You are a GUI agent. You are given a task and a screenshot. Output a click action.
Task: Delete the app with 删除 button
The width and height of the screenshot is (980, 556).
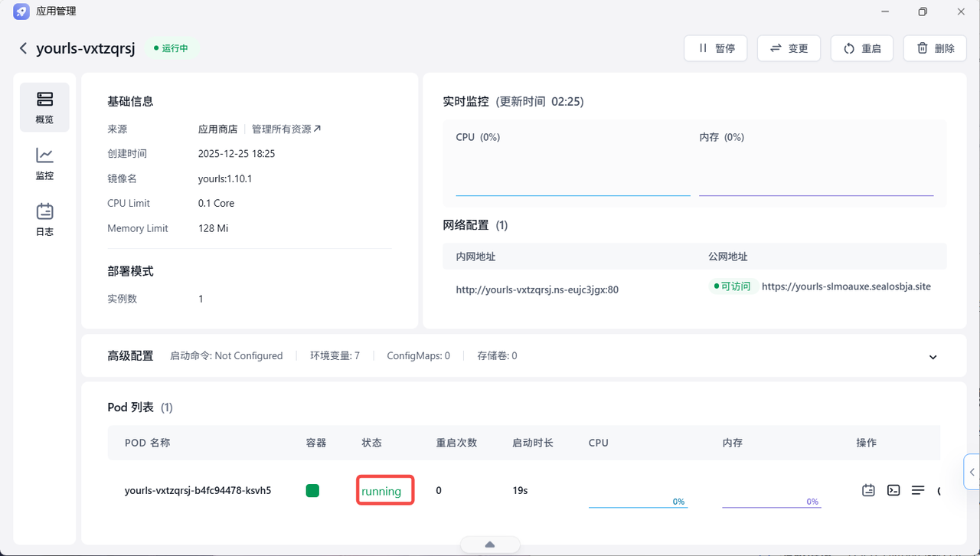pos(935,48)
